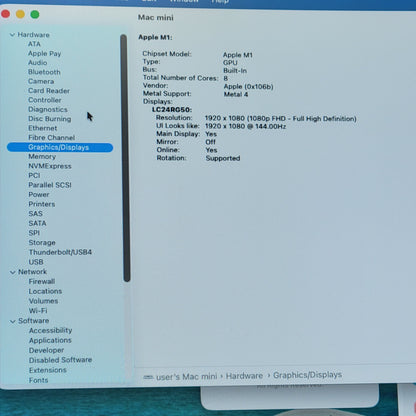416x416 pixels.
Task: Open Accessibility under Software
Action: click(x=51, y=330)
